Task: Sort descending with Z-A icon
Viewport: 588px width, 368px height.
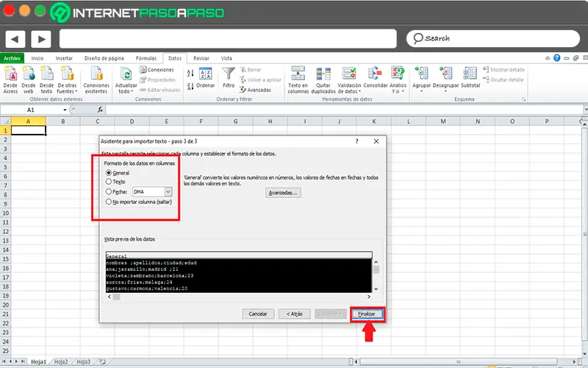Action: (190, 86)
